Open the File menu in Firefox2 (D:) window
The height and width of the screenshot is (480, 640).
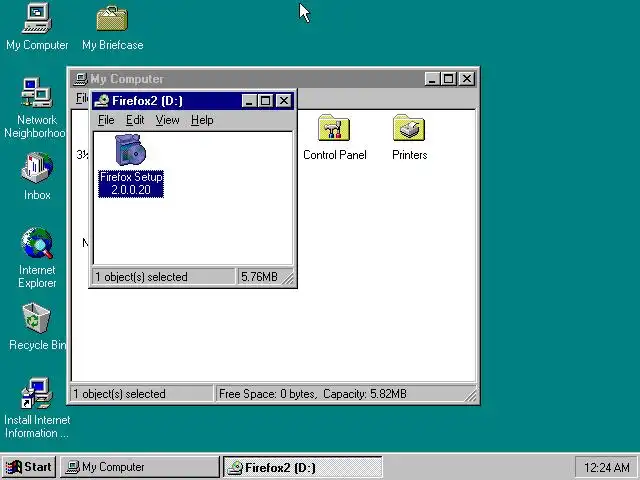pos(106,120)
